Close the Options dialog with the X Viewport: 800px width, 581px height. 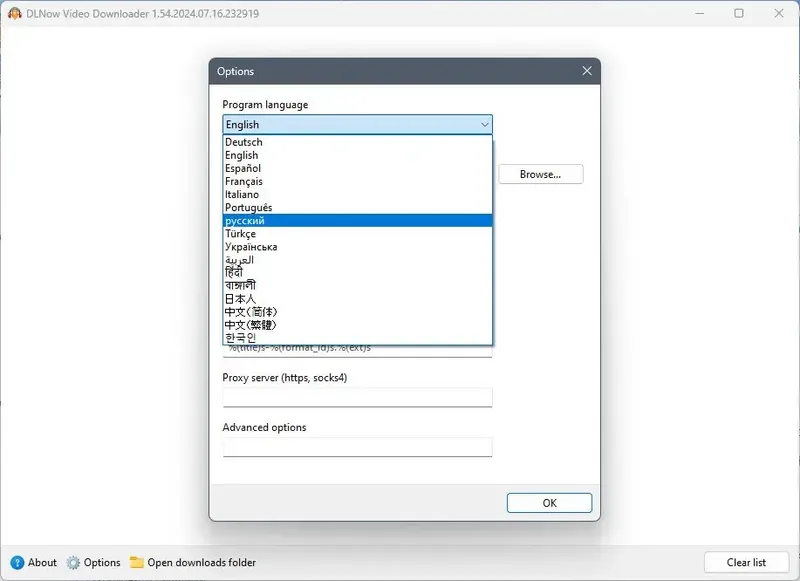587,71
